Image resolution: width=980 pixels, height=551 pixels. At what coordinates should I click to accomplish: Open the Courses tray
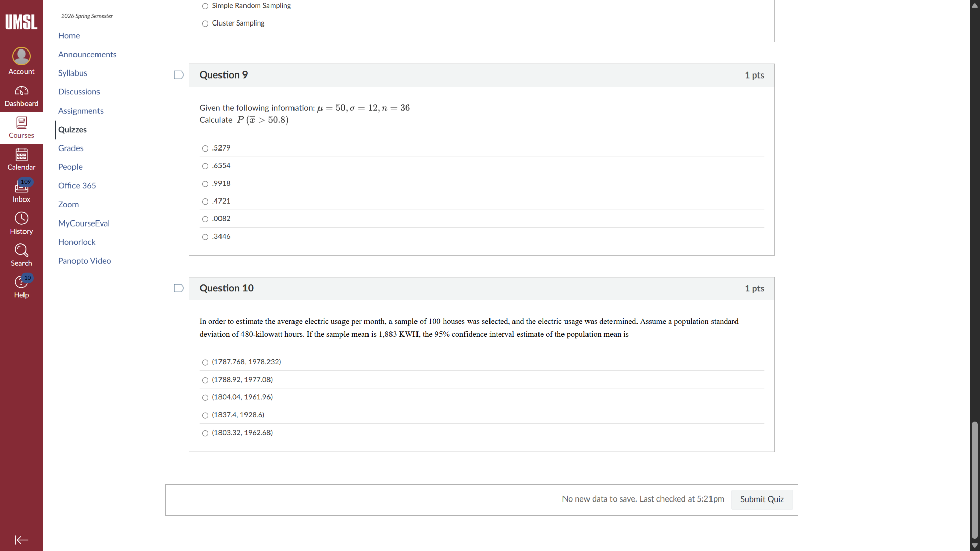click(x=21, y=127)
